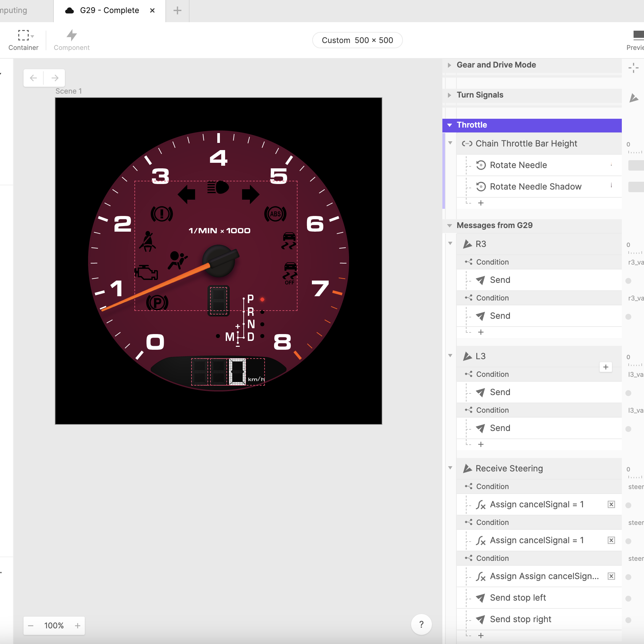The height and width of the screenshot is (644, 644).
Task: Click the back navigation arrow above the canvas
Action: click(33, 78)
